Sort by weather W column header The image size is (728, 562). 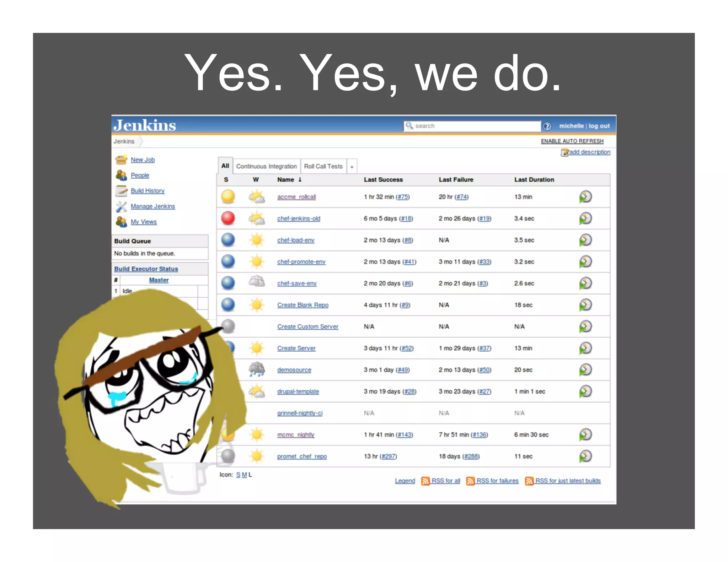coord(256,180)
